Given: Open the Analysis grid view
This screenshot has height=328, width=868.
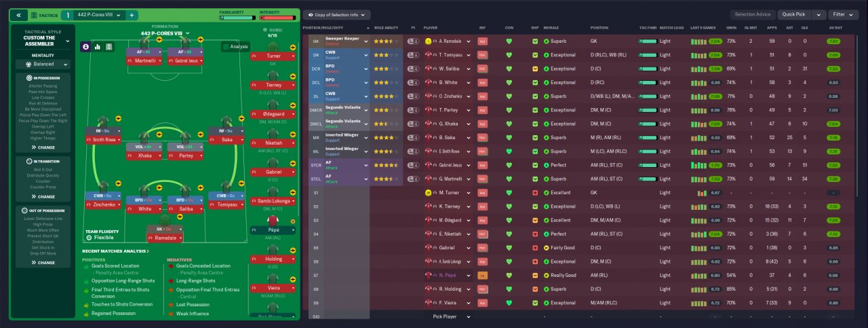Looking at the screenshot, I should 235,47.
